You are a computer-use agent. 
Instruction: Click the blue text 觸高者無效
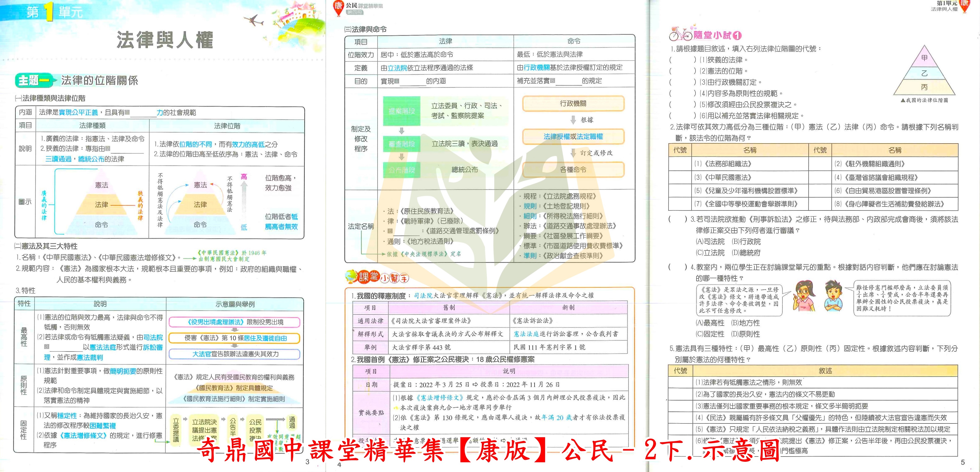282,227
